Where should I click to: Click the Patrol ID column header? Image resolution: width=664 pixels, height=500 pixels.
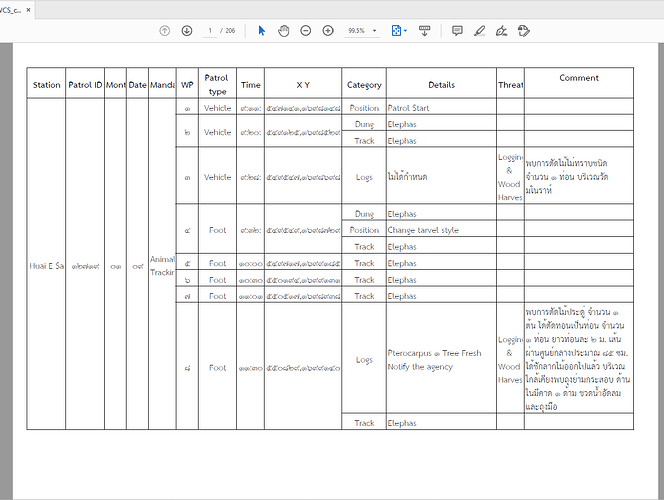tap(85, 85)
